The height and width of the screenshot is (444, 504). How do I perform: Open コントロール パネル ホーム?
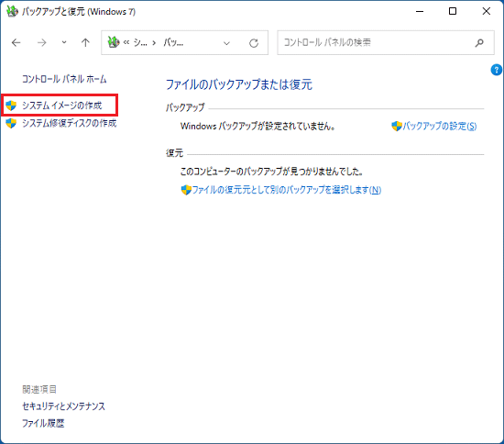pos(64,79)
